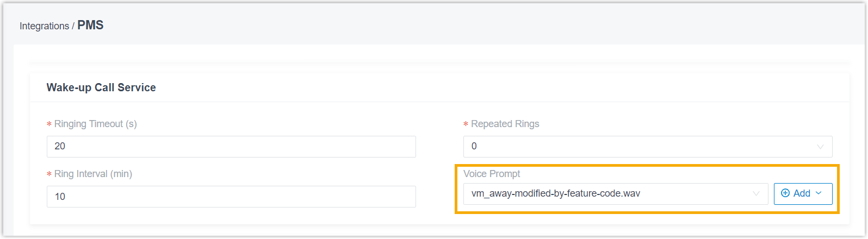Click the arrow icon in Repeated Rings box

821,147
